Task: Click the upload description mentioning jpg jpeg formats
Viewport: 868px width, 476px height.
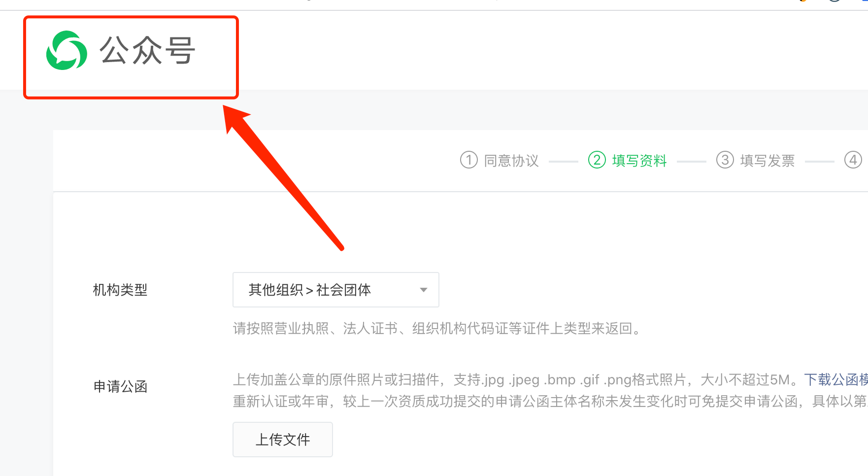Action: click(518, 379)
